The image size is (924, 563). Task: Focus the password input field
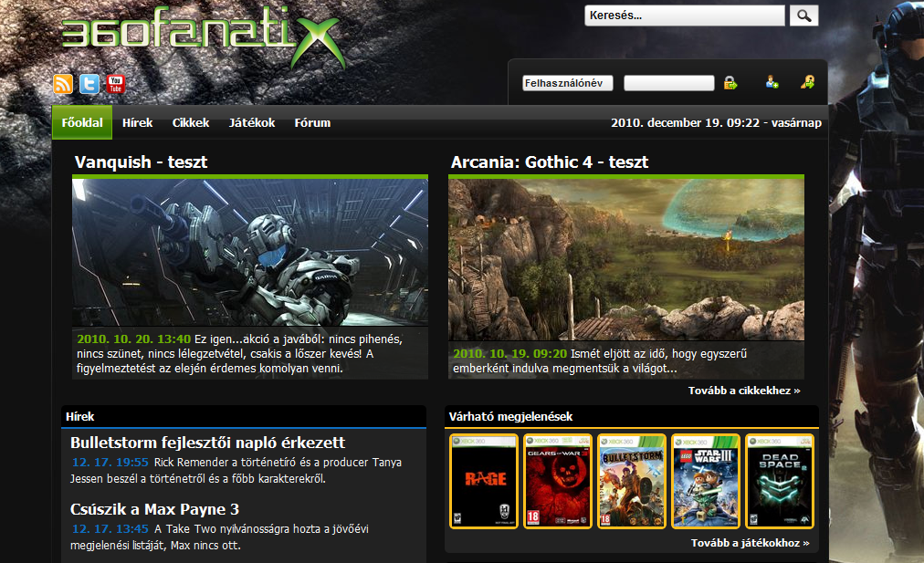tap(669, 83)
